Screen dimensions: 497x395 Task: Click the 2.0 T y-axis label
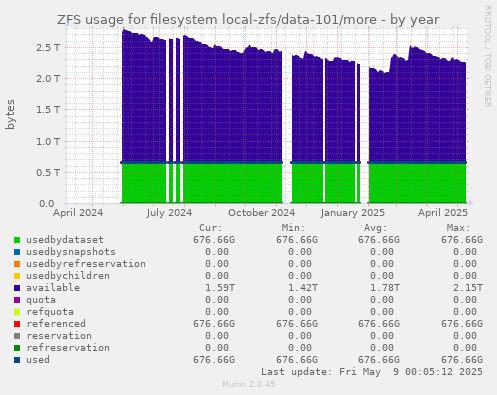point(48,79)
